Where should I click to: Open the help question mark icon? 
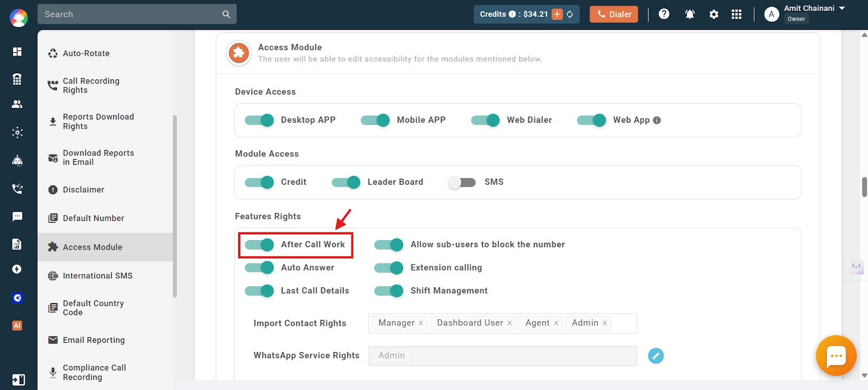[664, 14]
